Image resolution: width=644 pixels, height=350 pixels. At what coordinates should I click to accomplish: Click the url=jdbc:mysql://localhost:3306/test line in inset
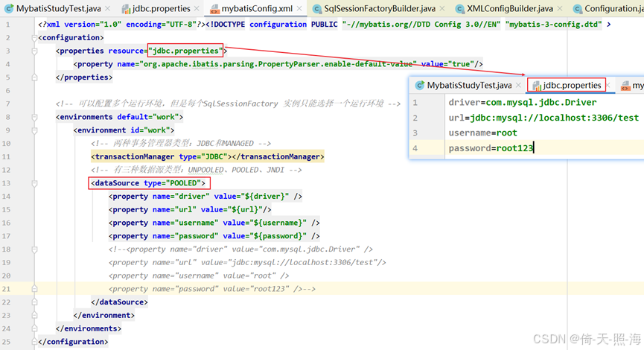point(543,118)
